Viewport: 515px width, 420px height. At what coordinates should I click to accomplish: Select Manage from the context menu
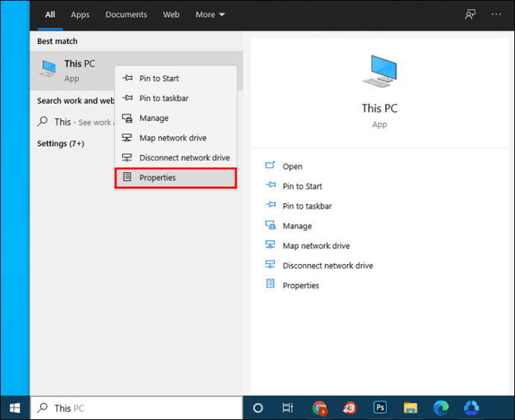coord(154,118)
